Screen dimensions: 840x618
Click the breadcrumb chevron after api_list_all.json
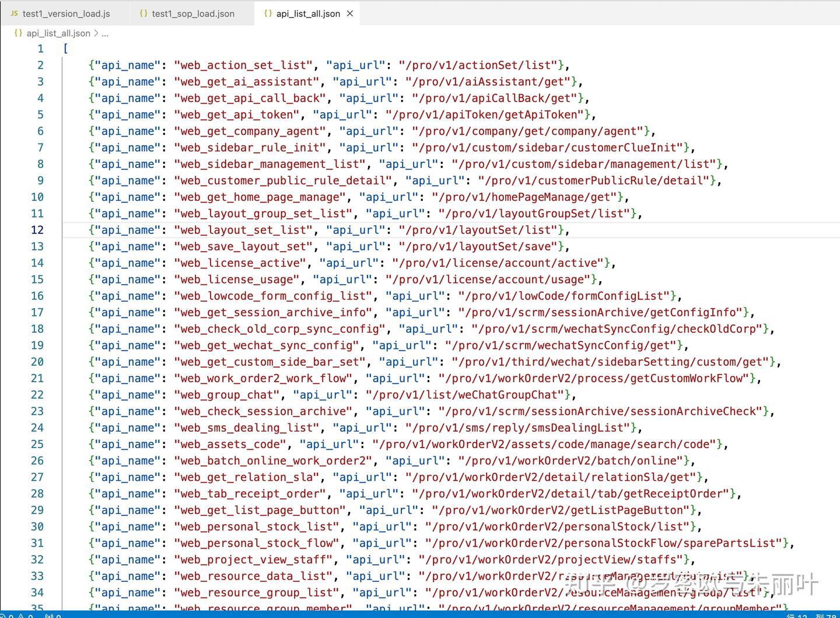(x=96, y=33)
